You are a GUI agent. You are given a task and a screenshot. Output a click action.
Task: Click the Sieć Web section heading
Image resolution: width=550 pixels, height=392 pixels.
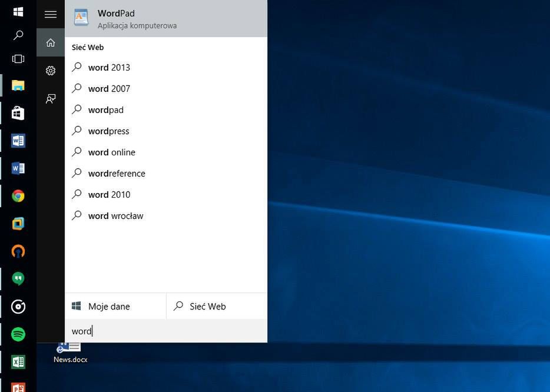[88, 47]
